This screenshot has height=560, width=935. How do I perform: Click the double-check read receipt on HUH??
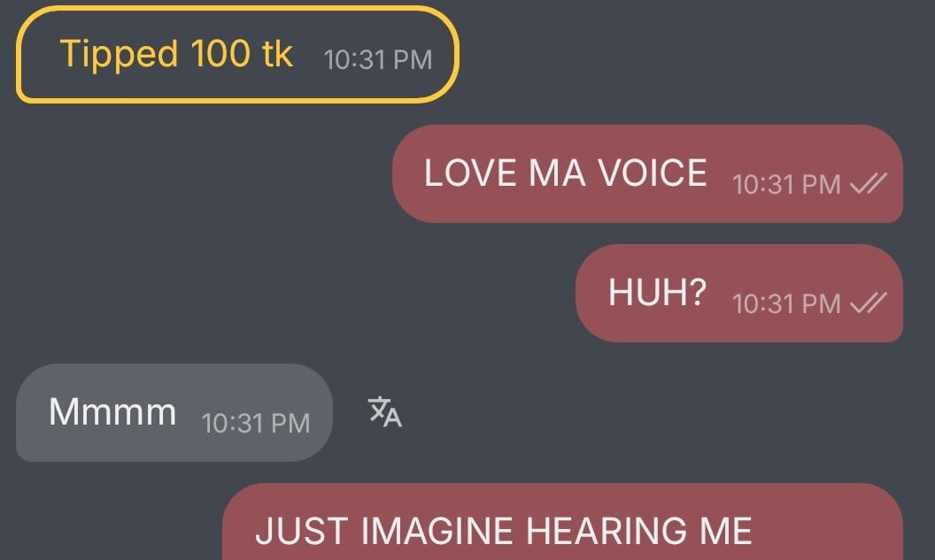pyautogui.click(x=869, y=303)
